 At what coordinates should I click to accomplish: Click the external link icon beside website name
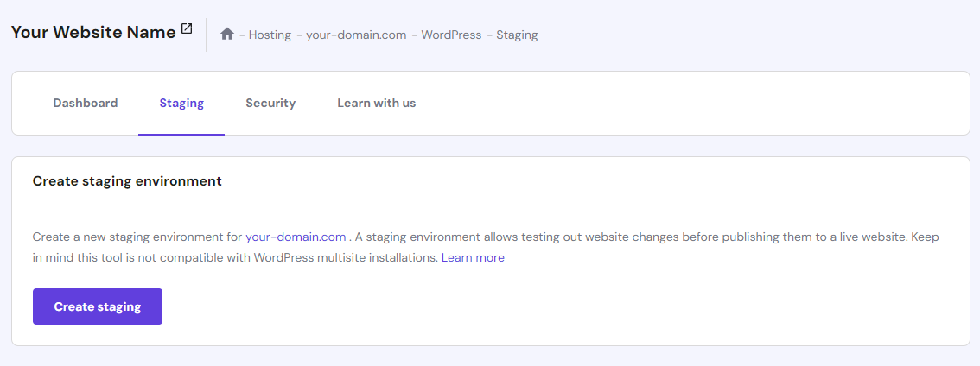coord(187,29)
